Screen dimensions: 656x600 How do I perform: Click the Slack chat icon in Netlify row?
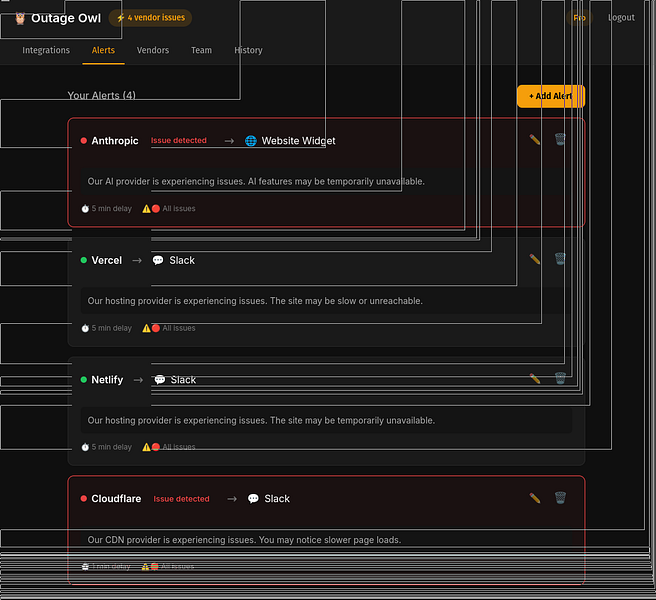(x=160, y=379)
